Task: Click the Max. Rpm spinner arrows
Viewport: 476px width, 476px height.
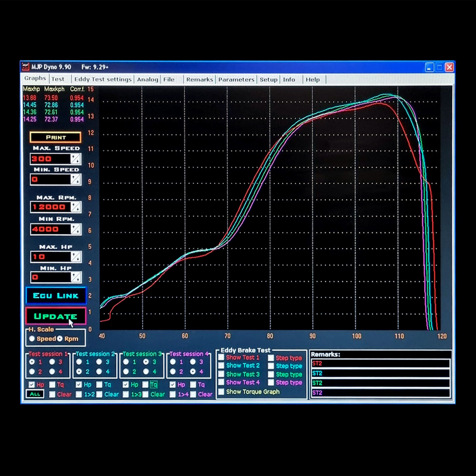Action: coord(76,207)
